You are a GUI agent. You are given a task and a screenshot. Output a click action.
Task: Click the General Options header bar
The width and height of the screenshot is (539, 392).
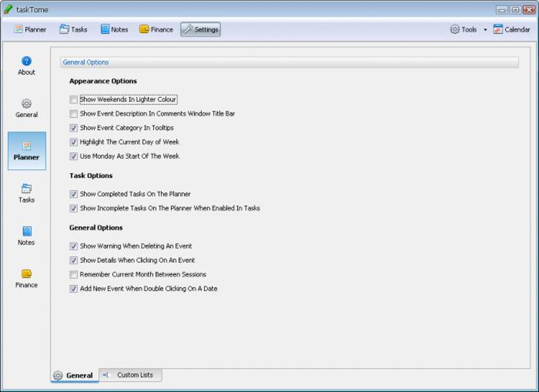pos(289,62)
